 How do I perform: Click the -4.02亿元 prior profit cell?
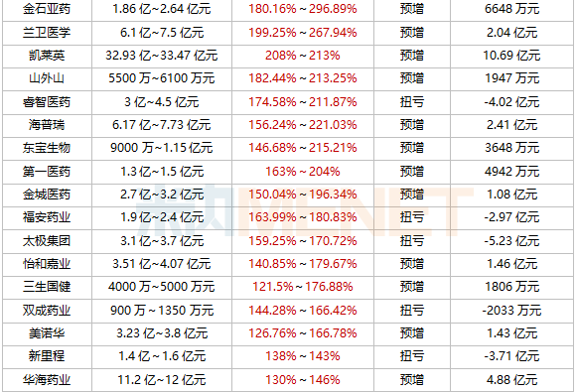point(511,102)
